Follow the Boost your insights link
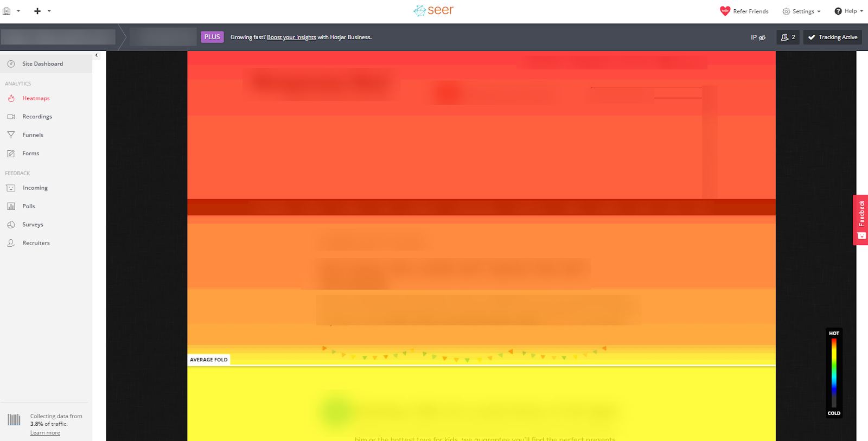Image resolution: width=868 pixels, height=441 pixels. pos(291,37)
